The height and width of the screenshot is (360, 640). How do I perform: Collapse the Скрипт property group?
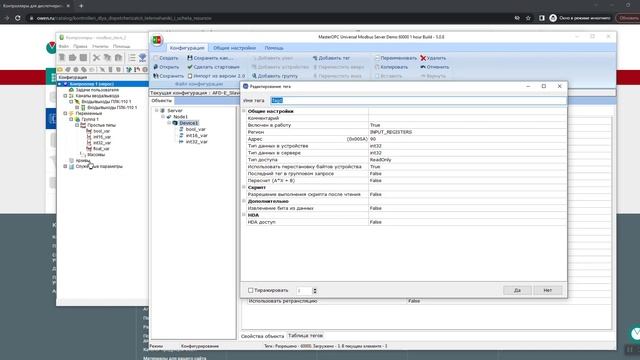coord(244,187)
